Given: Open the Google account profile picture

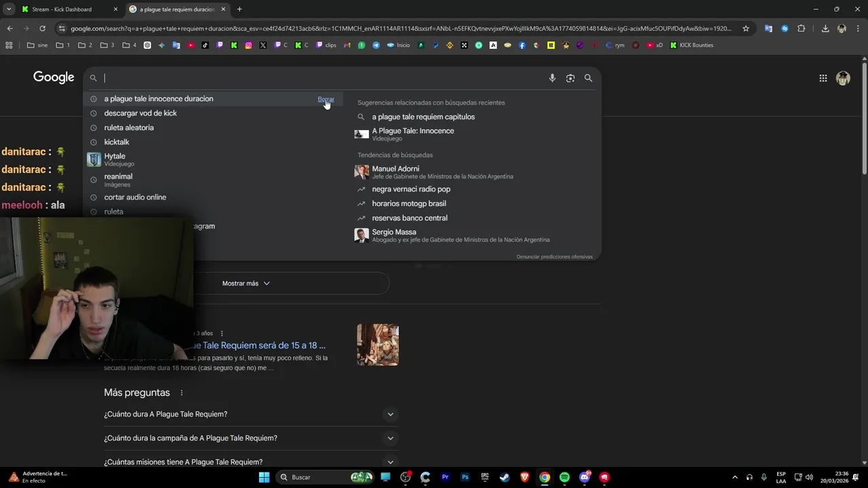Looking at the screenshot, I should (843, 78).
